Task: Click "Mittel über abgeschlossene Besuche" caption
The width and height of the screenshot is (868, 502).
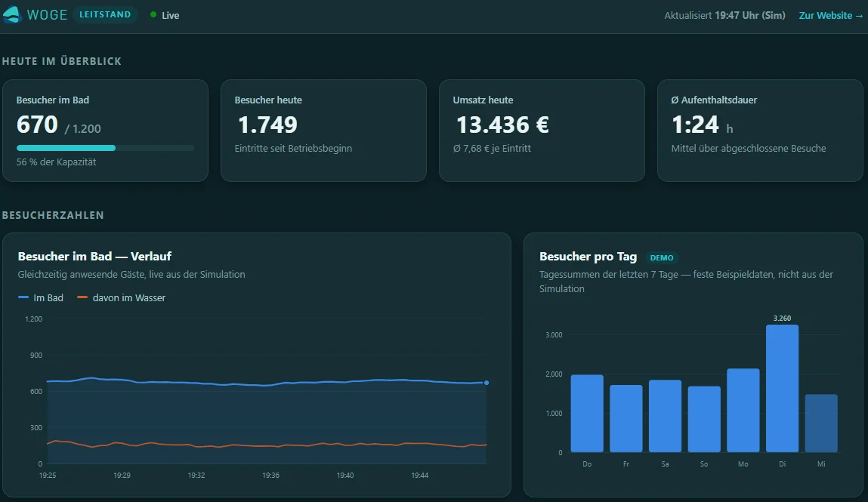Action: coord(749,148)
